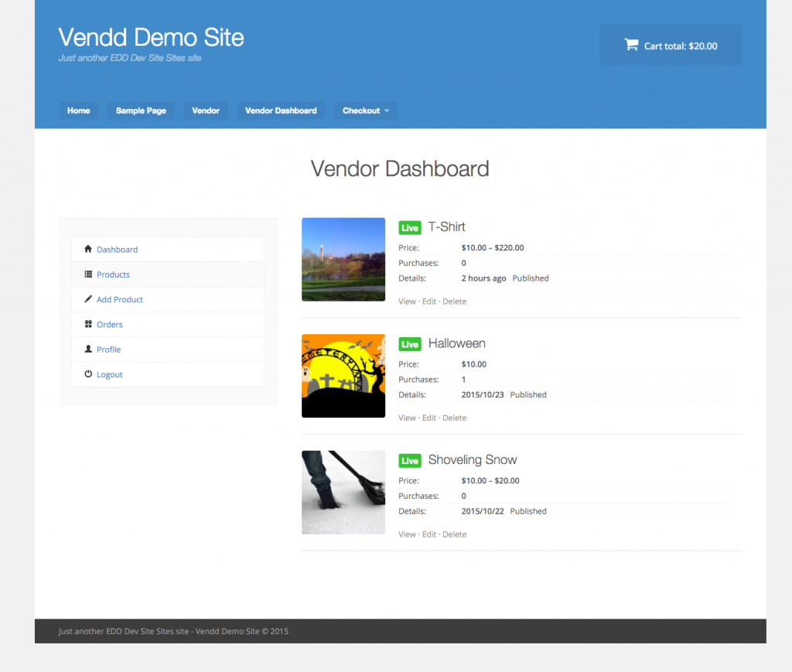The image size is (792, 672).
Task: Click the Orders gift icon in sidebar
Action: (x=88, y=324)
